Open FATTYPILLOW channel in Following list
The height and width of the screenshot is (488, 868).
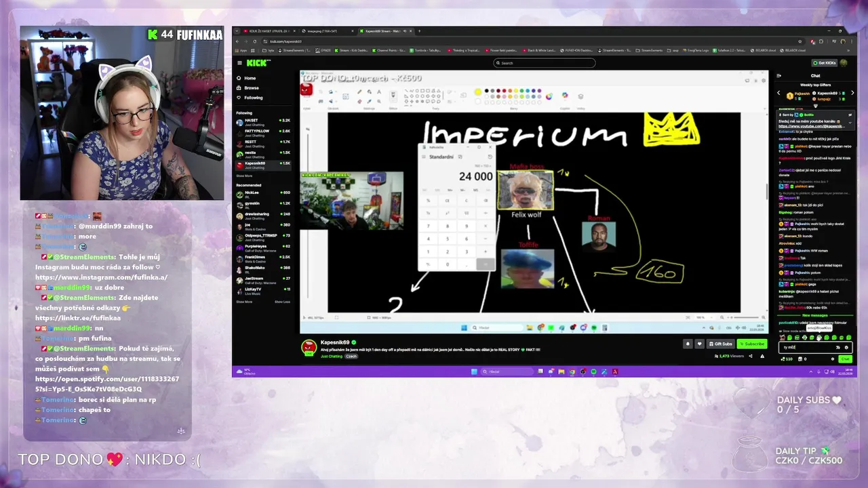pyautogui.click(x=263, y=132)
